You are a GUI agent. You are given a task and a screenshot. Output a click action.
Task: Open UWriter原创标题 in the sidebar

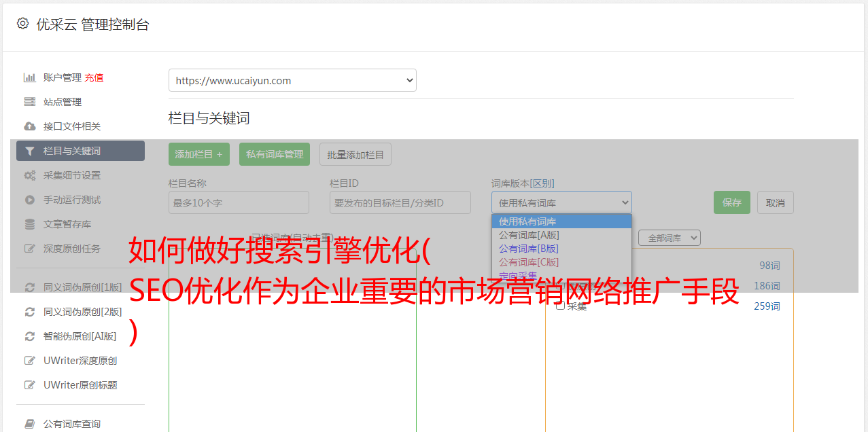[80, 385]
